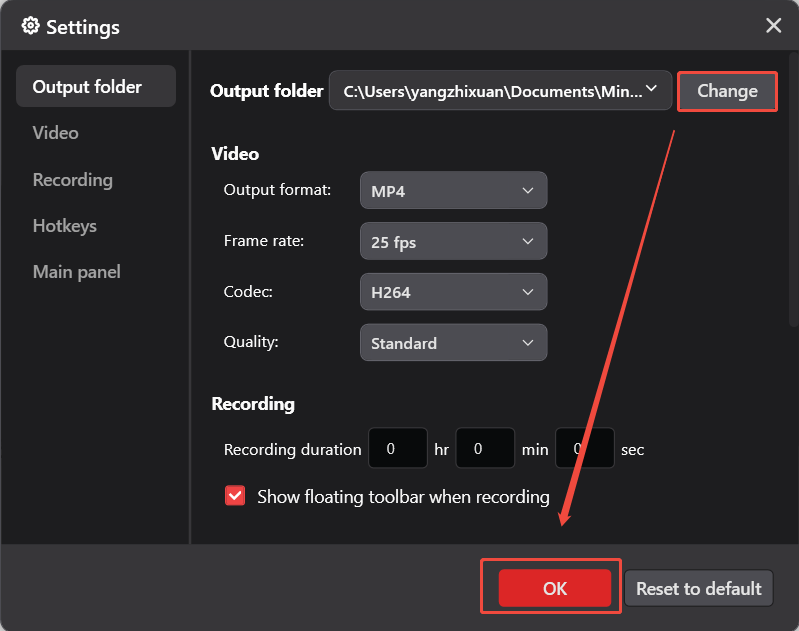Click the Change folder button

coord(727,91)
